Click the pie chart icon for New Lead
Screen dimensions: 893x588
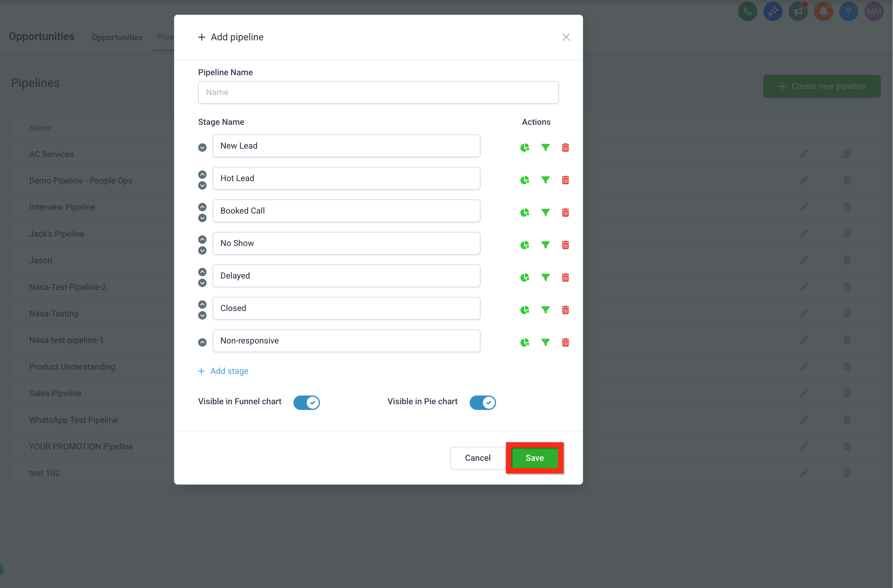[525, 147]
